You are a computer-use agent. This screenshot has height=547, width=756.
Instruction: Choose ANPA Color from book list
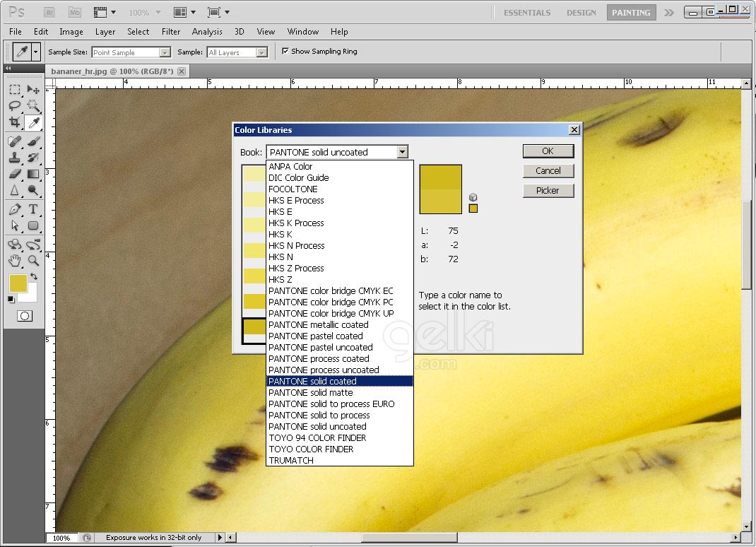point(340,166)
